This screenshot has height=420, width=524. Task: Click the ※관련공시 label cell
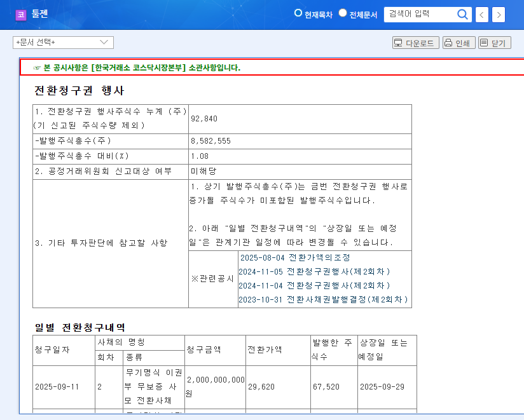click(213, 279)
